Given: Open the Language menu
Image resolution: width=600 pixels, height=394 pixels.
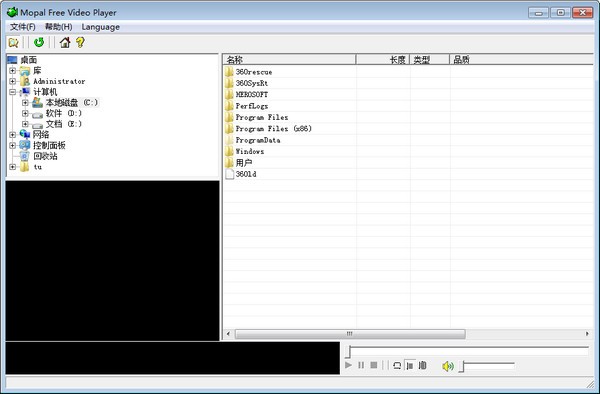Looking at the screenshot, I should 101,27.
